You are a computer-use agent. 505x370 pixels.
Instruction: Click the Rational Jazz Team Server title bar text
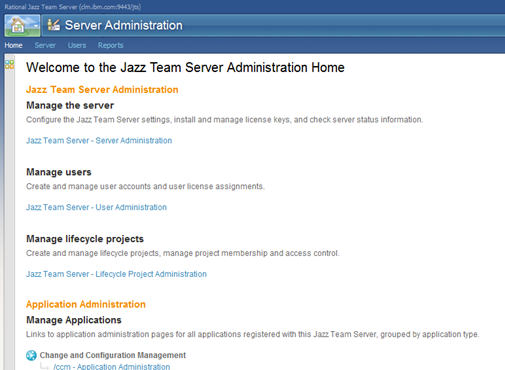pos(73,7)
